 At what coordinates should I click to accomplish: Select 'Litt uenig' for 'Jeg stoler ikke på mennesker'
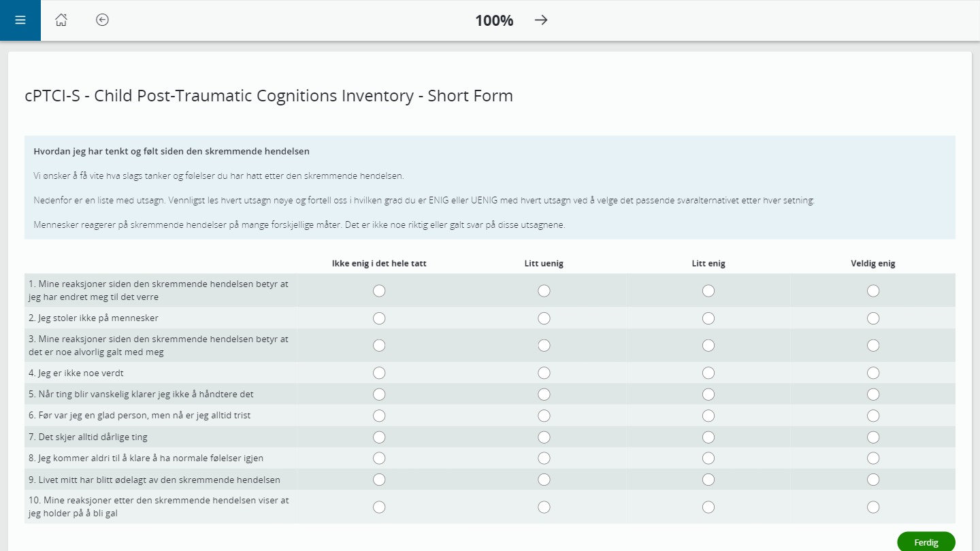(x=544, y=318)
